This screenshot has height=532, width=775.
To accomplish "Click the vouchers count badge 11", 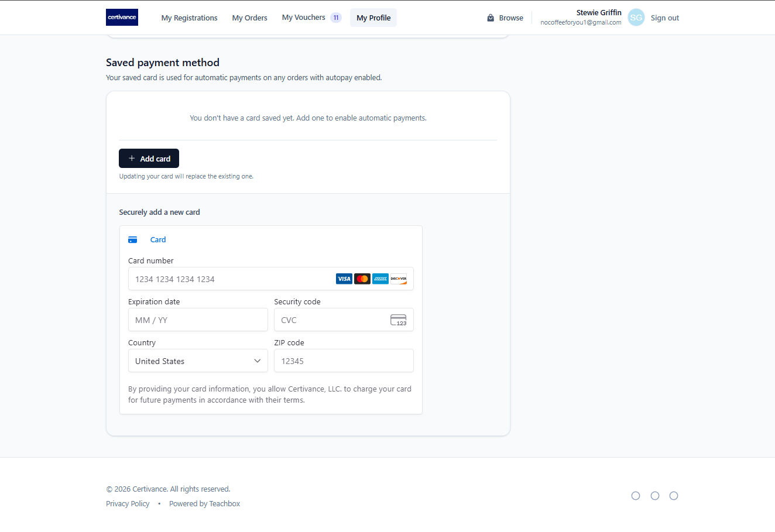I will (x=336, y=18).
